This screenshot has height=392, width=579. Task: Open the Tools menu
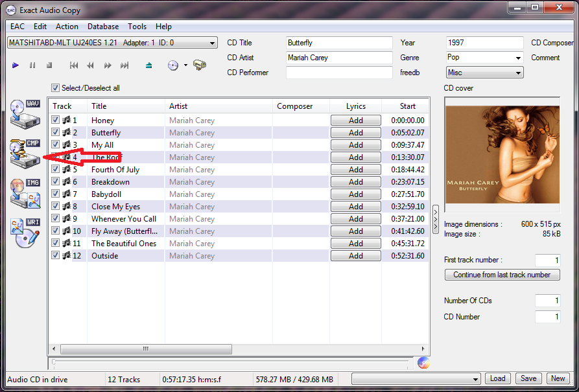(x=137, y=27)
